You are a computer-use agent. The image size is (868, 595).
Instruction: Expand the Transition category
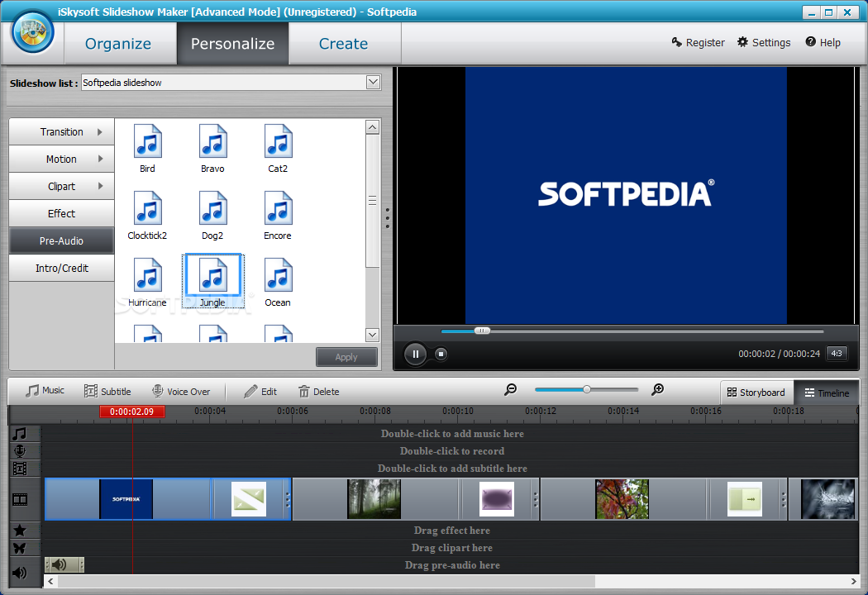click(x=61, y=131)
